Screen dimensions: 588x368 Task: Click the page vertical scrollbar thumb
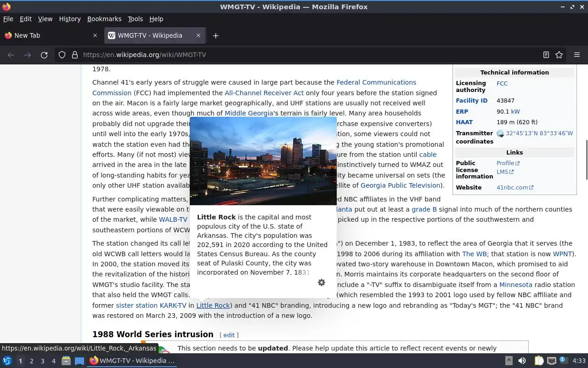pyautogui.click(x=586, y=160)
